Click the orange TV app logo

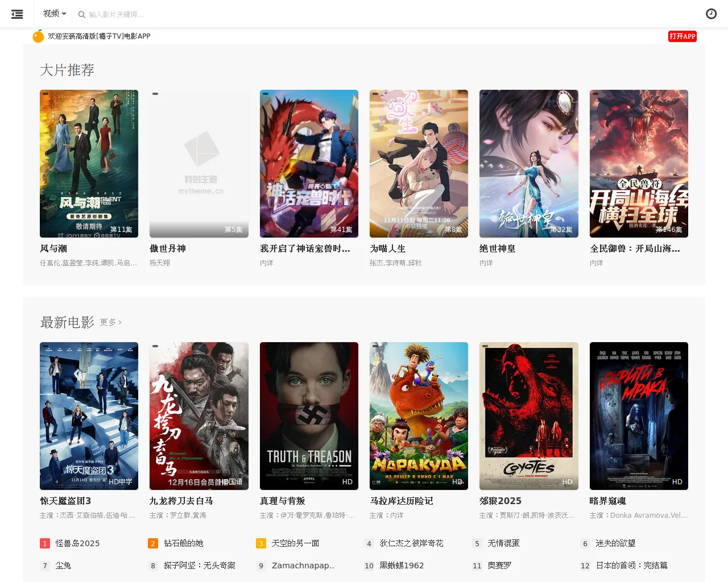tap(38, 36)
